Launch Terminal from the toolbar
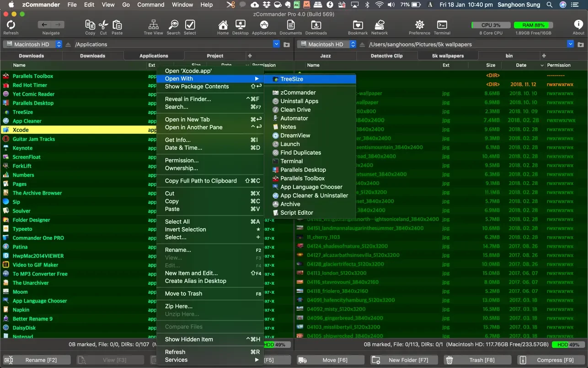The height and width of the screenshot is (368, 588). tap(442, 25)
